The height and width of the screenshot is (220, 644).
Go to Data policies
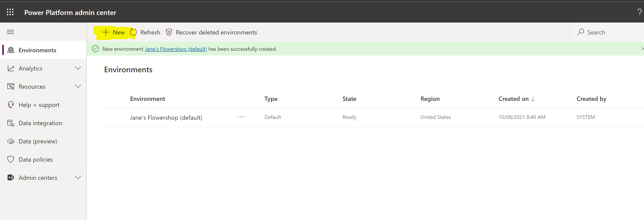43,160
